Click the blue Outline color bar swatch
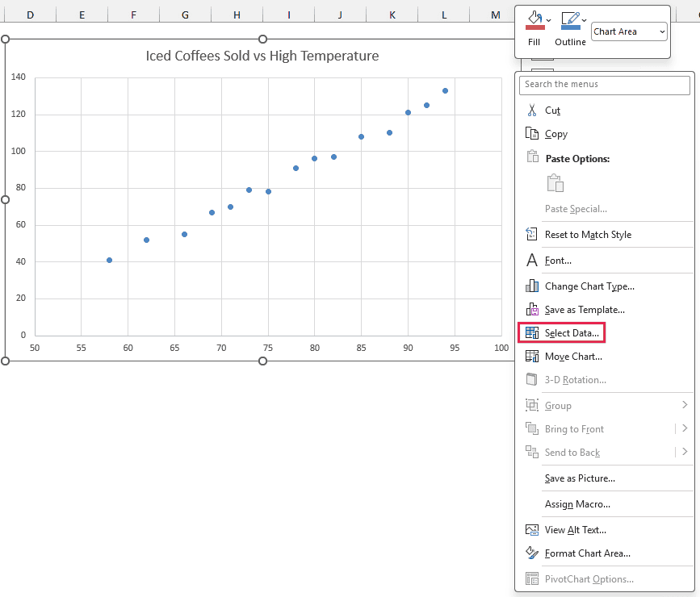The image size is (700, 597). (x=570, y=27)
